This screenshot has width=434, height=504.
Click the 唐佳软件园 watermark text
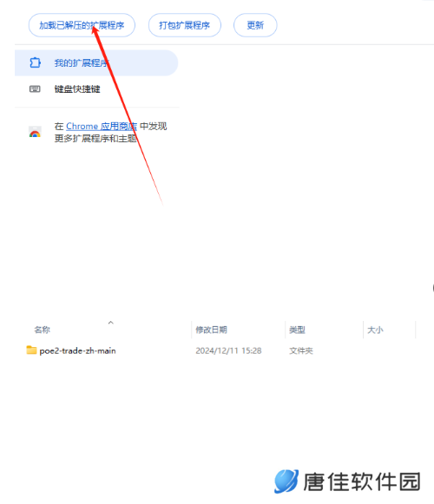pos(362,481)
